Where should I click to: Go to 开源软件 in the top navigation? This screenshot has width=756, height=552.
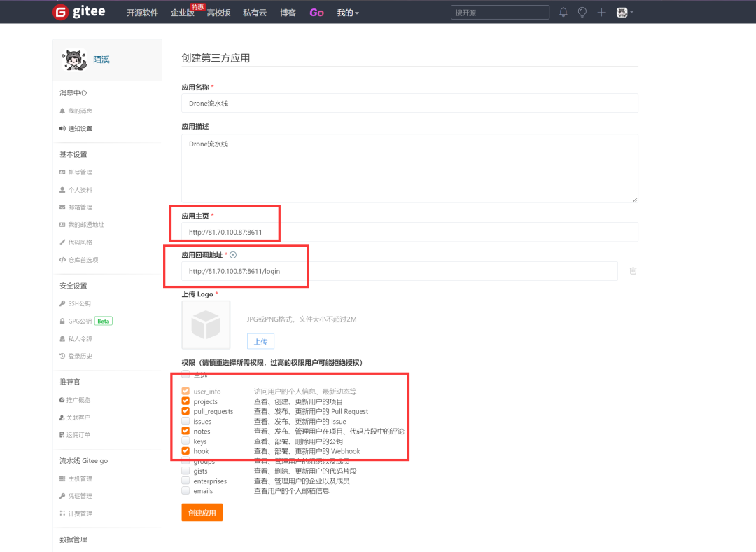tap(142, 13)
